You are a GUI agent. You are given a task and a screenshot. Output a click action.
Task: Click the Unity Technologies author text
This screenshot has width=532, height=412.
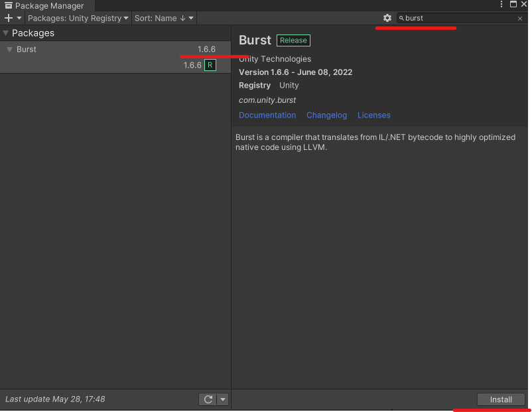coord(275,59)
